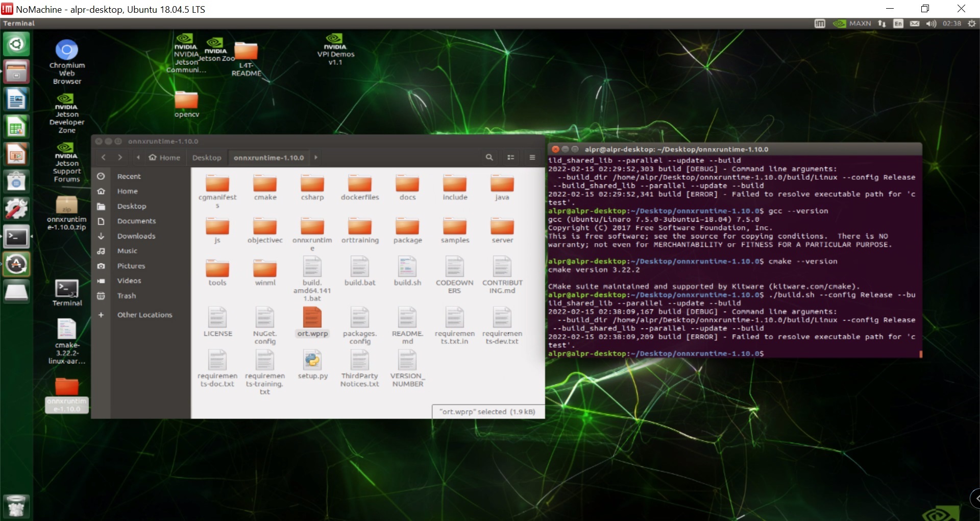
Task: Open the winml folder
Action: point(265,273)
